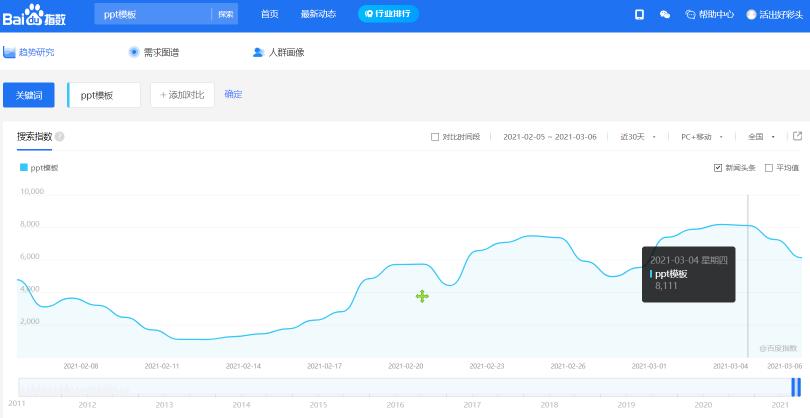Go to 首页 in top navigation
The width and height of the screenshot is (810, 418).
click(270, 14)
